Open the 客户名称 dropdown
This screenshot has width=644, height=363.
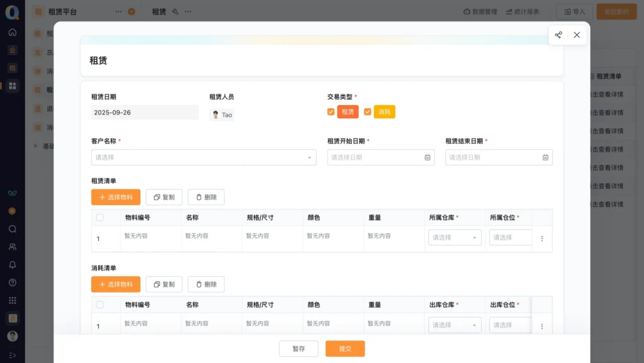tap(203, 157)
